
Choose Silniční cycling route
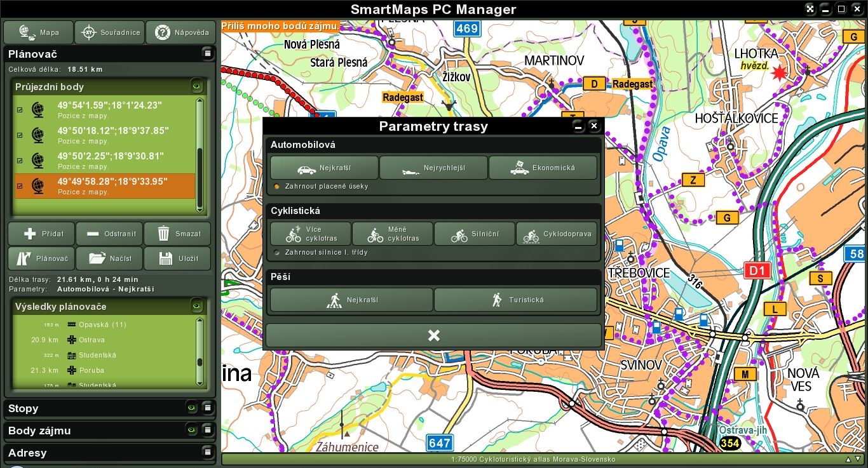[474, 234]
